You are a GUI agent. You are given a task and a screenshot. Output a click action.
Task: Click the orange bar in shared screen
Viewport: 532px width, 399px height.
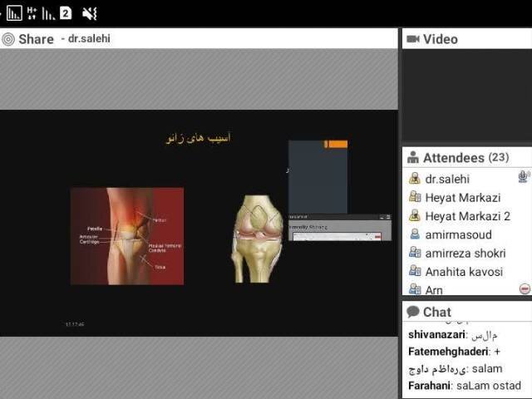click(337, 145)
